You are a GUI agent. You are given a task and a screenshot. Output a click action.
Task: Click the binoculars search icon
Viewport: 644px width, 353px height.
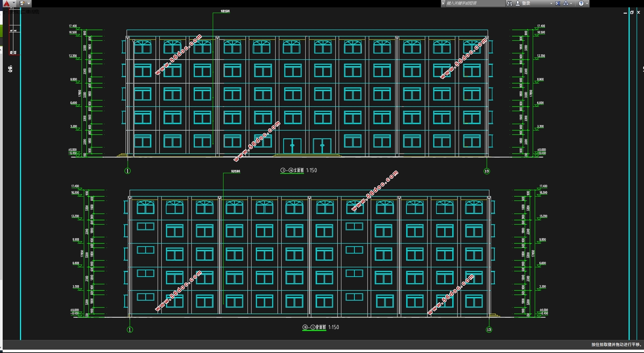click(510, 3)
